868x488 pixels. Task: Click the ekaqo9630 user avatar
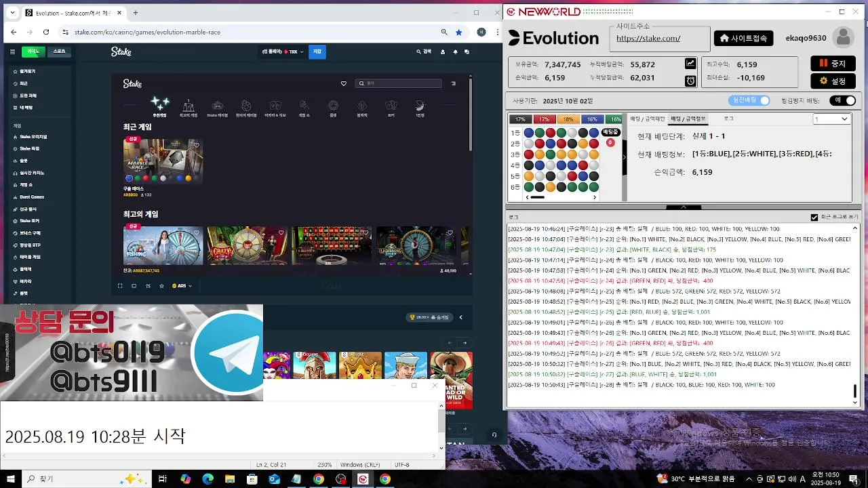click(x=843, y=37)
